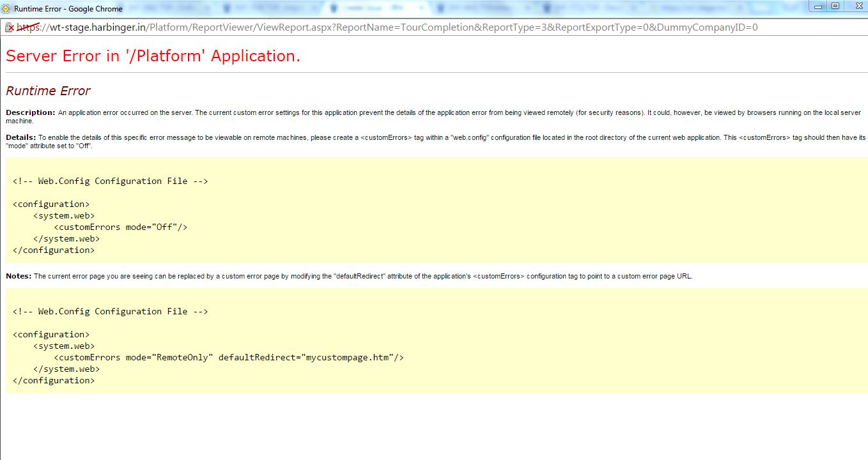Click the window title 'Runtime Error - Google Chrome'
This screenshot has width=868, height=460.
[68, 9]
